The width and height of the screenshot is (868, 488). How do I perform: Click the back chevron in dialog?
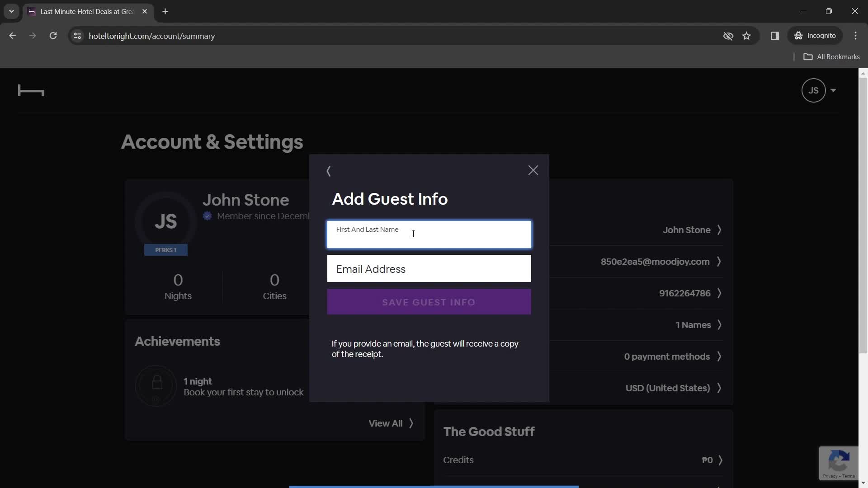tap(329, 171)
